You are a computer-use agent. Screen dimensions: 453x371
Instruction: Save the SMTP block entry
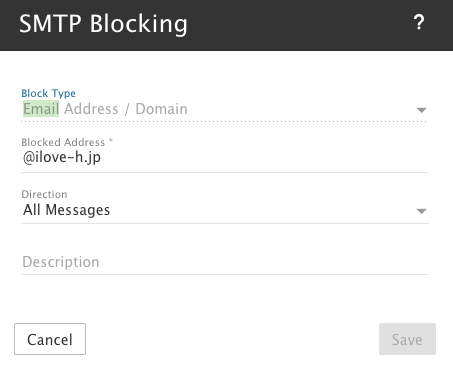407,339
